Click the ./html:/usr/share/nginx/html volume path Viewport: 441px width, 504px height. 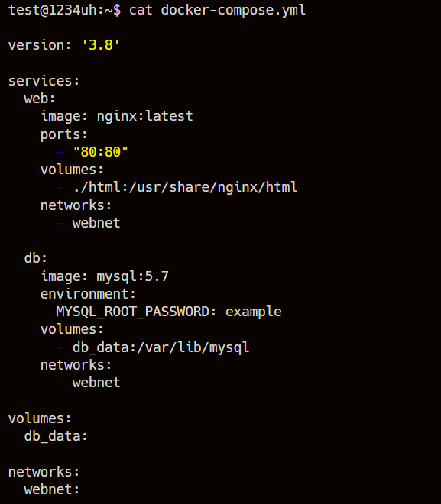coord(185,187)
